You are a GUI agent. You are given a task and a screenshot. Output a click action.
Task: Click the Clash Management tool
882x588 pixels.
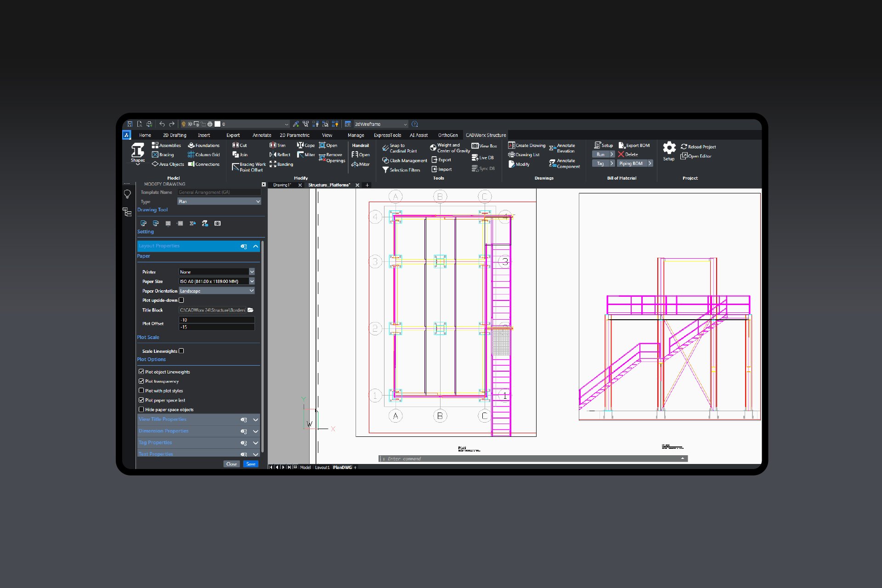404,160
